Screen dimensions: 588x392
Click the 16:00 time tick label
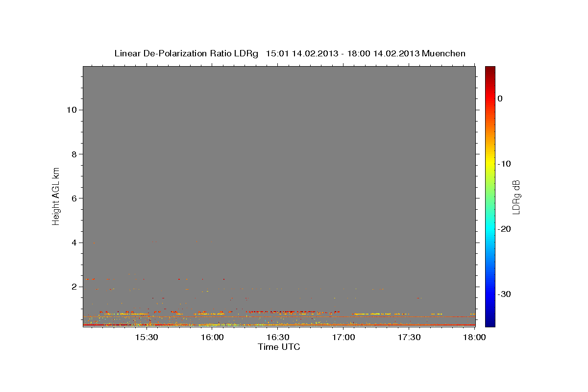click(x=212, y=338)
